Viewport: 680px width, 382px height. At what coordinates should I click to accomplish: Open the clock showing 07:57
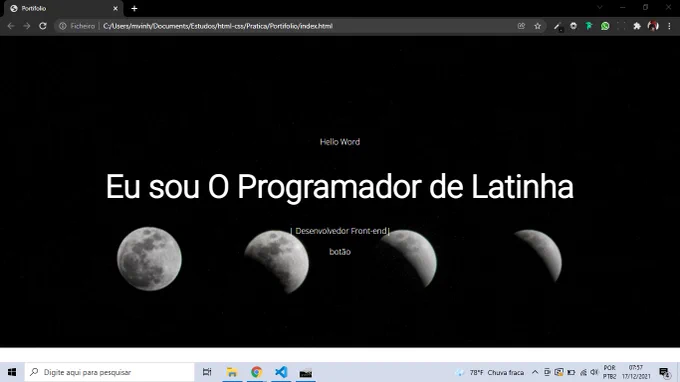pyautogui.click(x=636, y=372)
